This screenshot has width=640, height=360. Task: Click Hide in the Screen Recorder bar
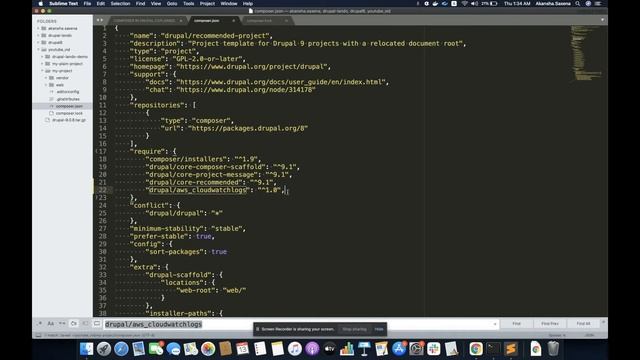[379, 329]
